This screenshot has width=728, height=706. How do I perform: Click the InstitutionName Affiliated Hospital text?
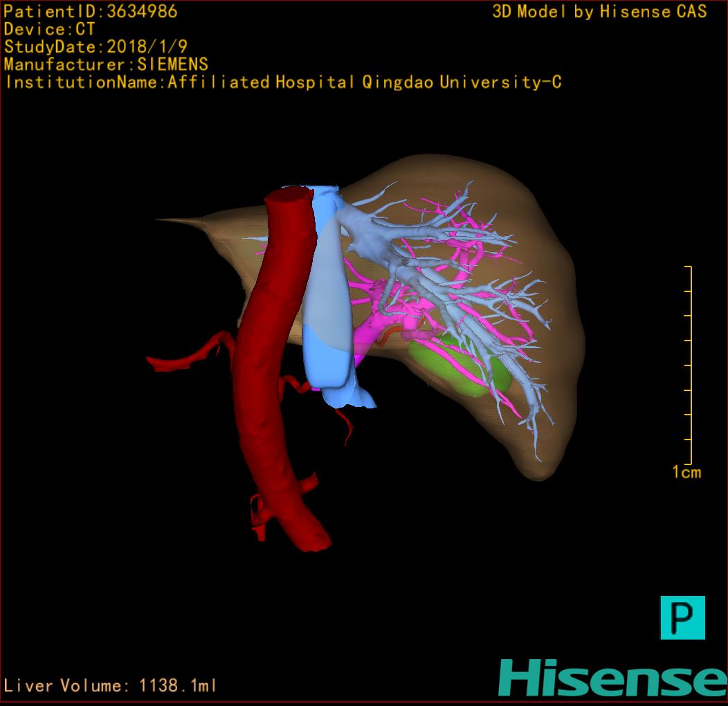(x=283, y=82)
